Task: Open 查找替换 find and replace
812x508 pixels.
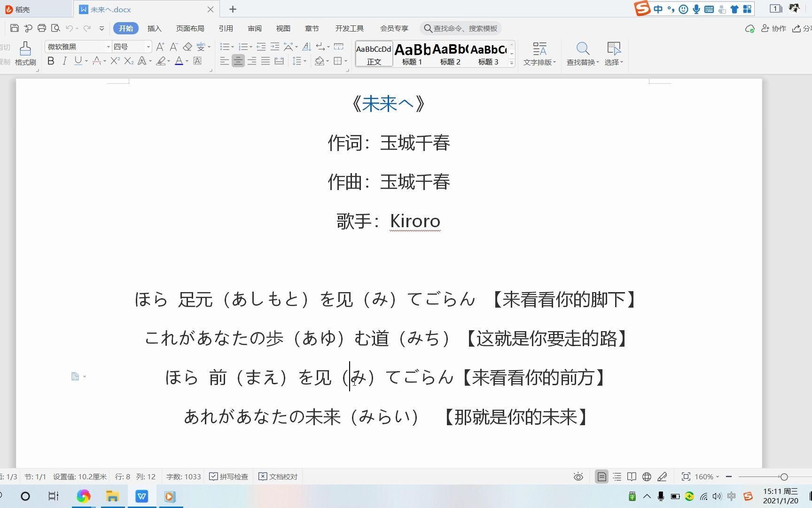Action: (583, 54)
